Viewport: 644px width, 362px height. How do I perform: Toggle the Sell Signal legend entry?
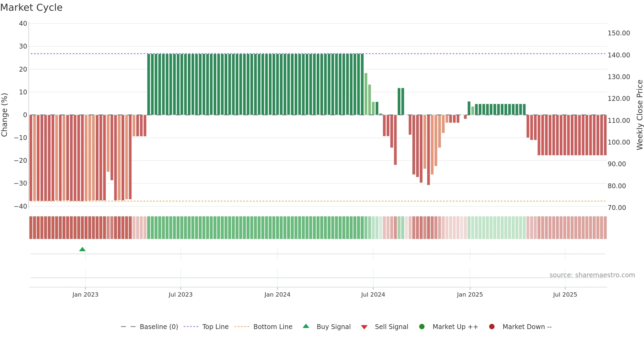coord(385,327)
